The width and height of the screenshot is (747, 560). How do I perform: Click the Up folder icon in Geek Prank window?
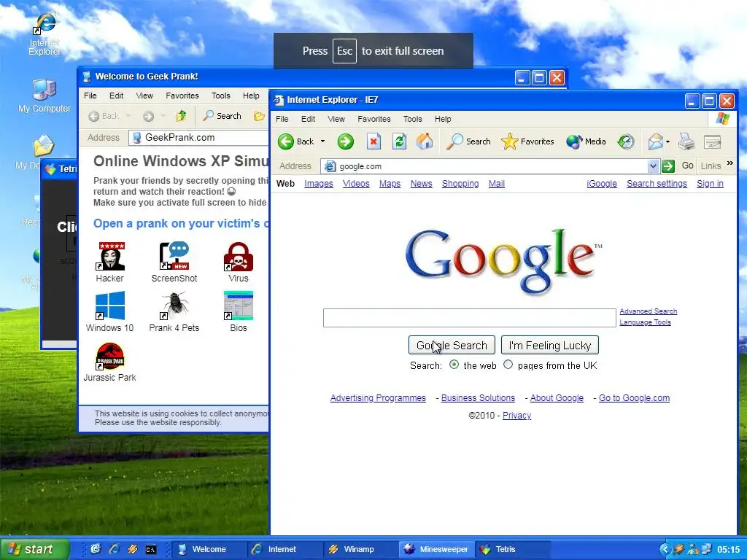[181, 116]
